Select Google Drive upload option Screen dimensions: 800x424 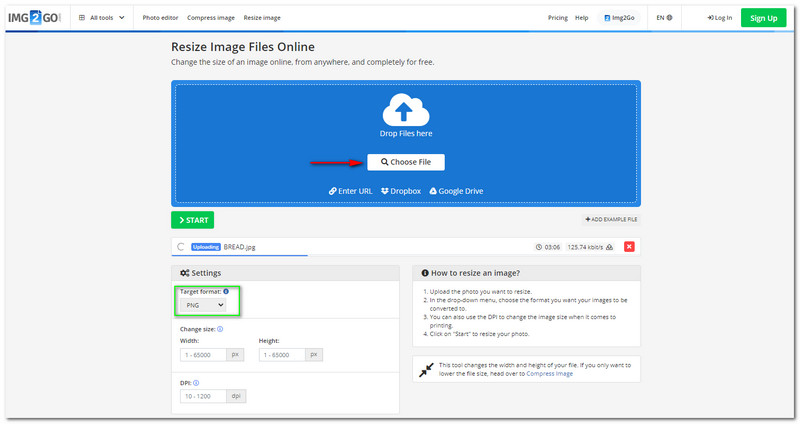(456, 191)
